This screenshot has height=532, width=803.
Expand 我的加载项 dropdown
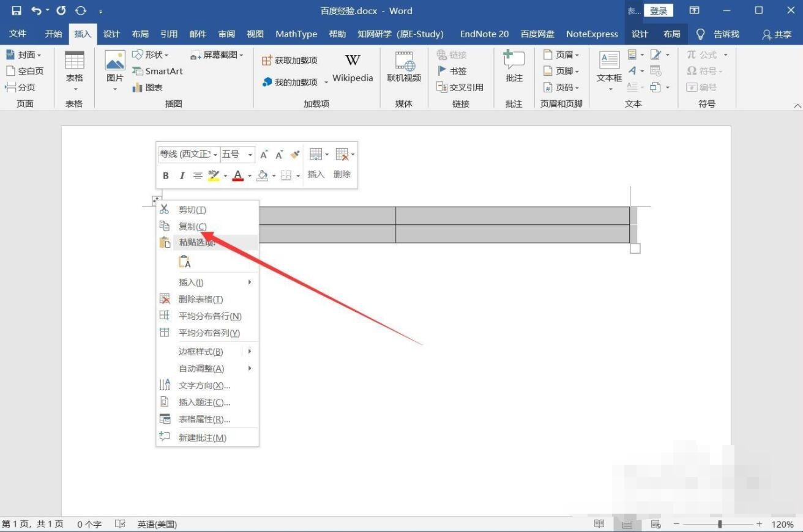tap(326, 82)
